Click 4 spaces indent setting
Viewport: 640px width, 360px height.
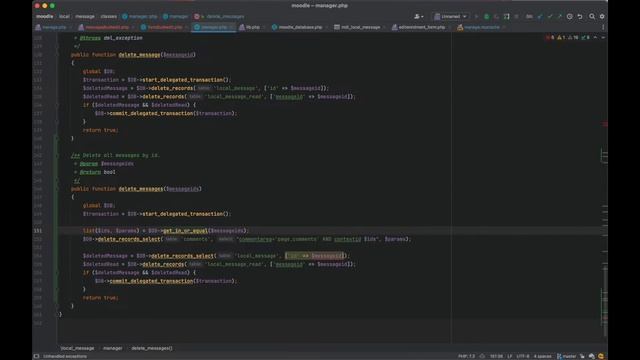tap(542, 356)
